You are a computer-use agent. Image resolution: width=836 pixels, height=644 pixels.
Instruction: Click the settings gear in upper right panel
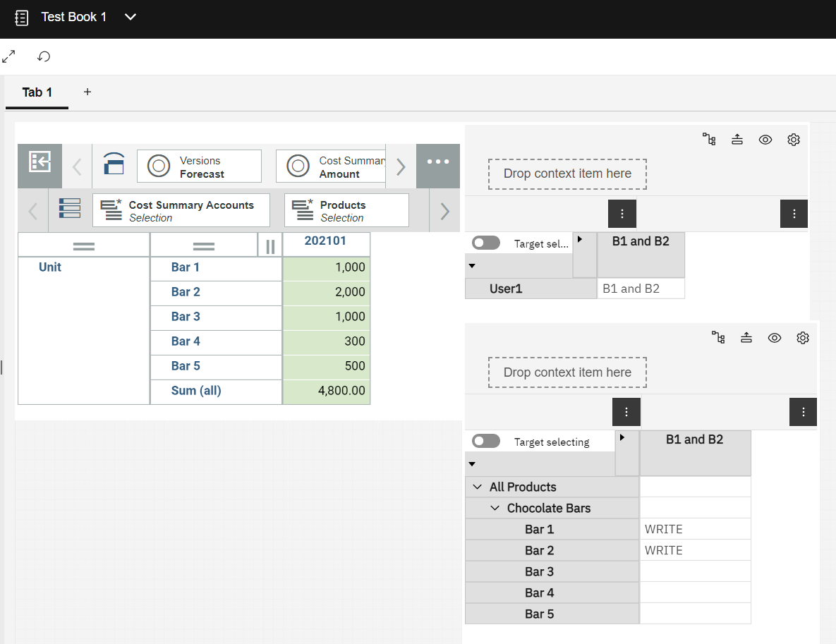point(794,140)
